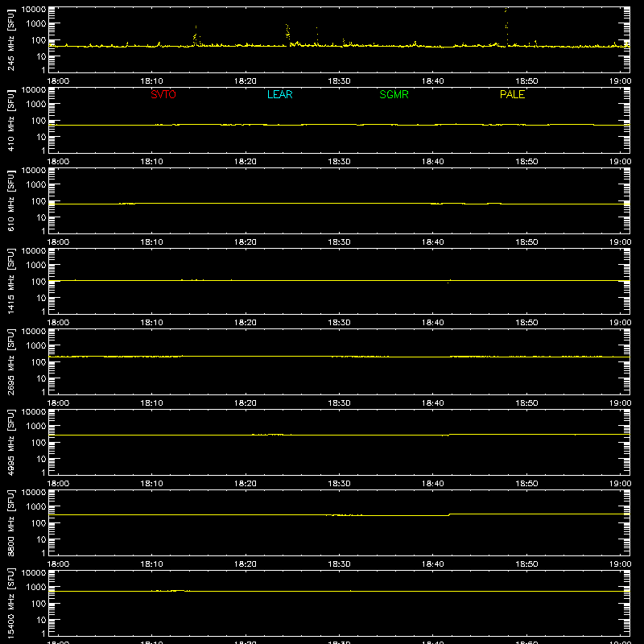The image size is (644, 644).
Task: Click the 245 MHz burst spike near 18:24
Action: click(x=287, y=32)
